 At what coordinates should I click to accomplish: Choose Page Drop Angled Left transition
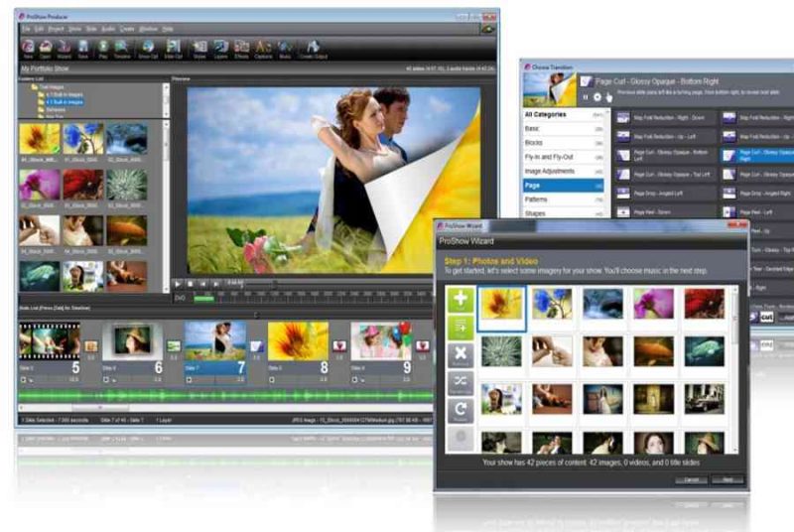pos(666,194)
